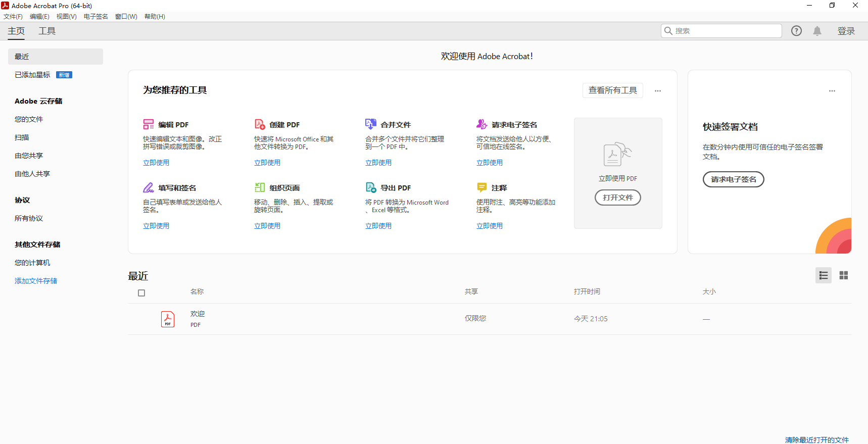Open more options in the sign card
This screenshot has width=868, height=444.
pyautogui.click(x=832, y=91)
